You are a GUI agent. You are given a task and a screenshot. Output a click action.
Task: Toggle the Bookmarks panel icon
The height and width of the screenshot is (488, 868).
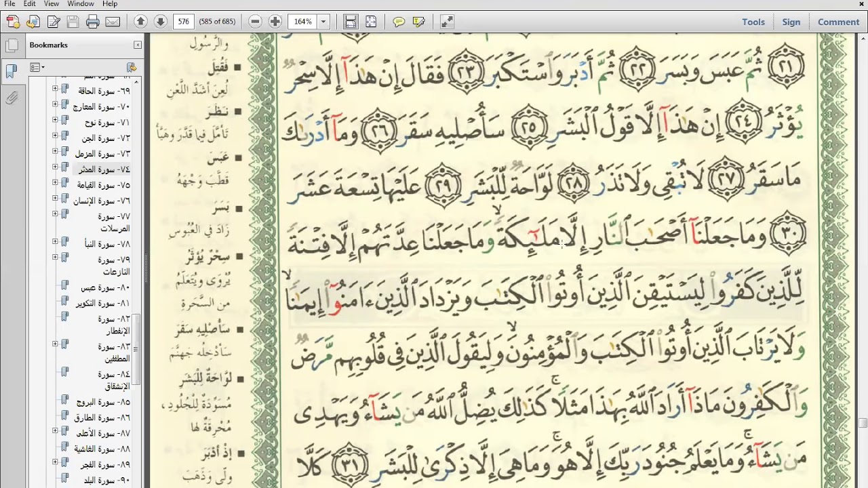pos(12,72)
